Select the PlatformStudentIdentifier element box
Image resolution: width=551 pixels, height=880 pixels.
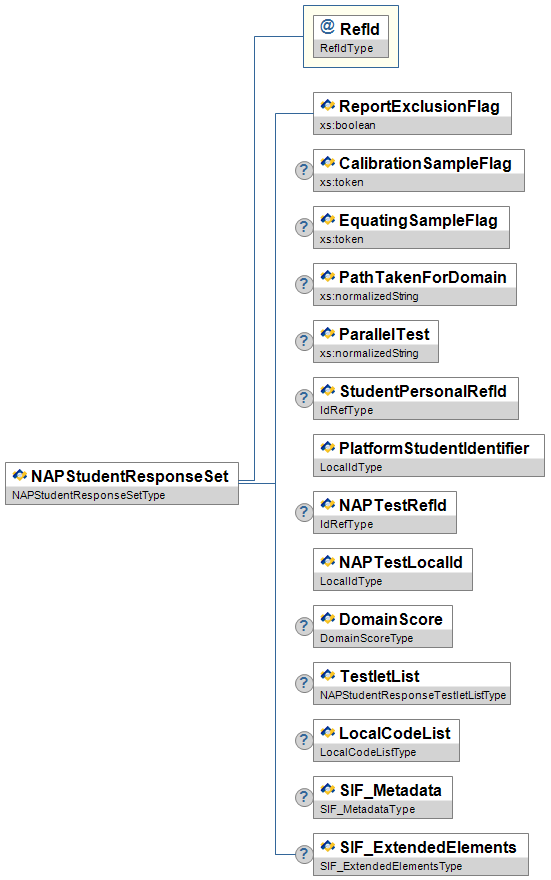tap(429, 455)
